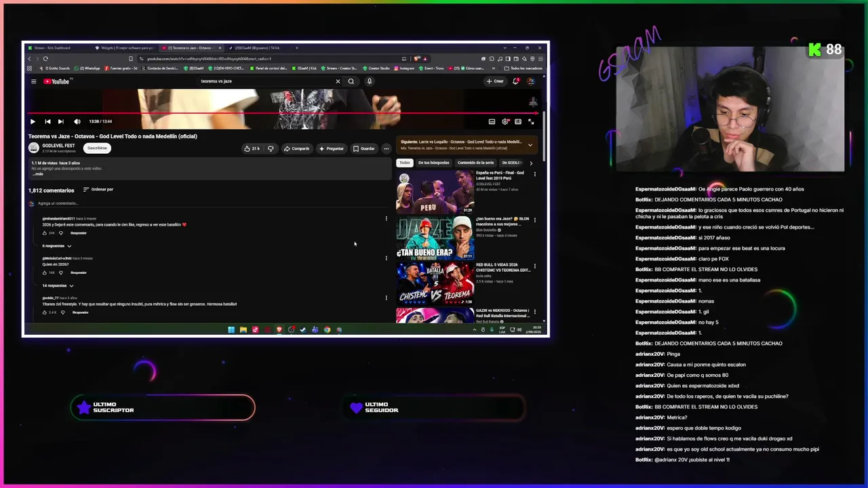Open the España vs Perú video thumbnail
868x488 pixels.
435,191
